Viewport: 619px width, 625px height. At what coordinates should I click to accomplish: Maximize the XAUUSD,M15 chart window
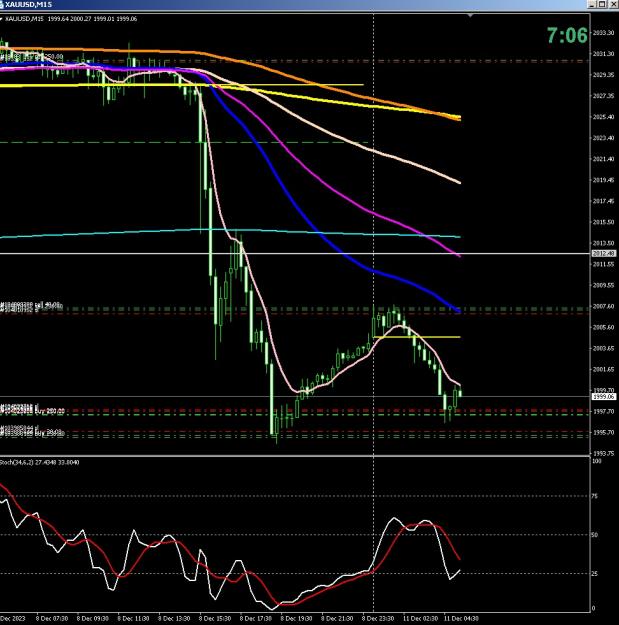(x=602, y=4)
